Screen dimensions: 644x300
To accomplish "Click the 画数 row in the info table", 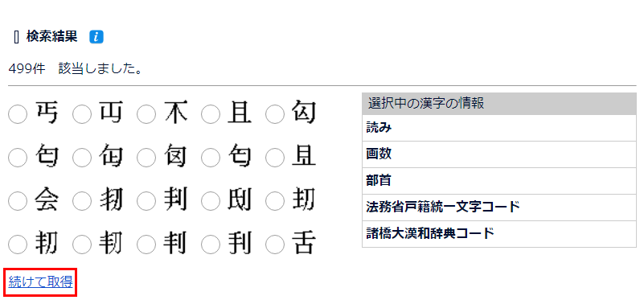I will pyautogui.click(x=499, y=154).
